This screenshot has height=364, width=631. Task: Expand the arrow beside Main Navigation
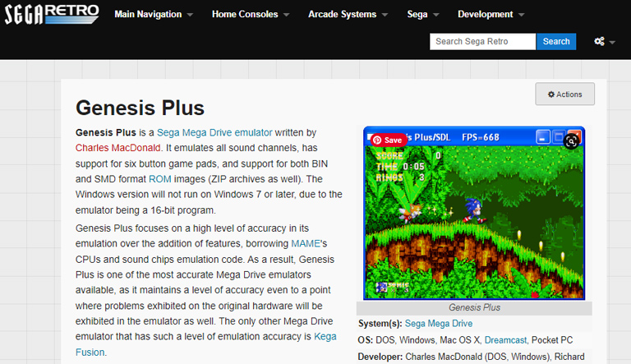[190, 15]
